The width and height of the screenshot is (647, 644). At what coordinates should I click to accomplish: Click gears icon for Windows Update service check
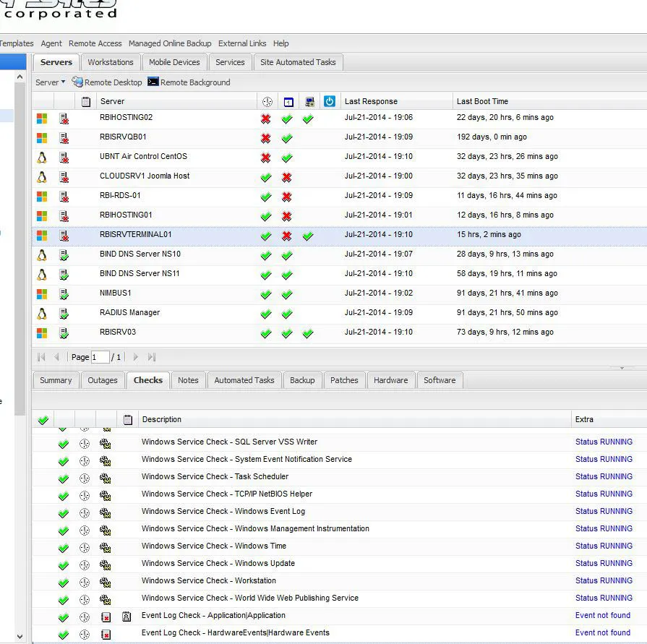coord(106,564)
